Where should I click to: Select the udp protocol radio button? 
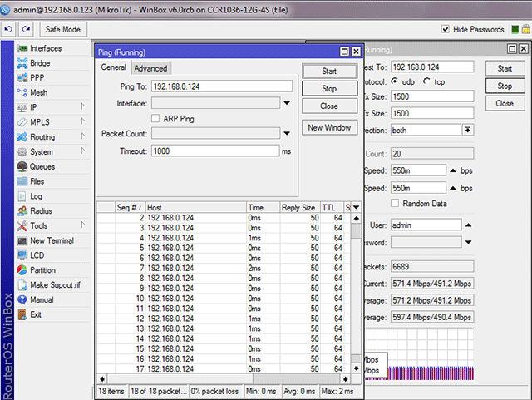click(395, 81)
